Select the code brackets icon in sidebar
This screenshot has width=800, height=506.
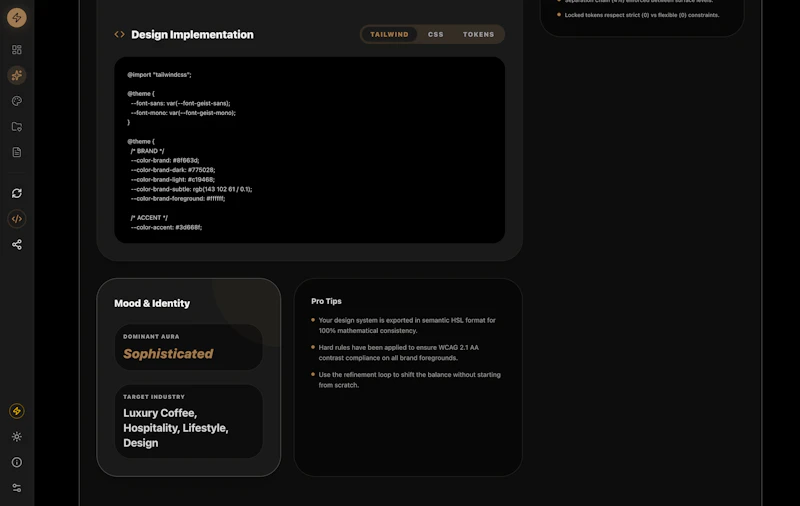click(x=17, y=219)
